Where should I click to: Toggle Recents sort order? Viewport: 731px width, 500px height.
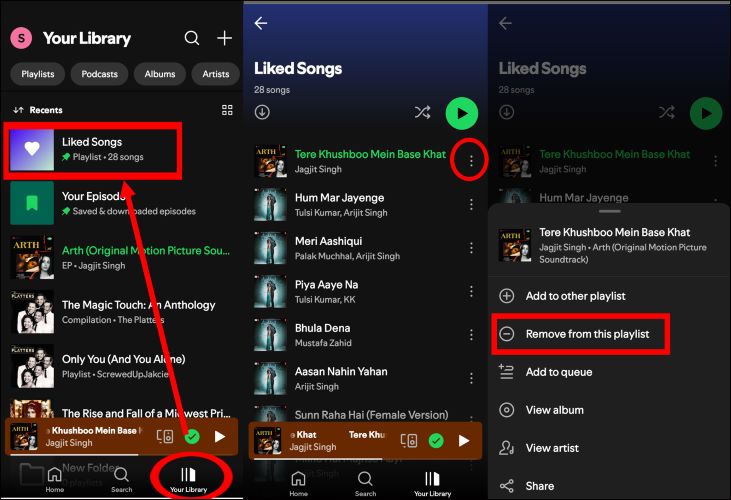pyautogui.click(x=39, y=110)
